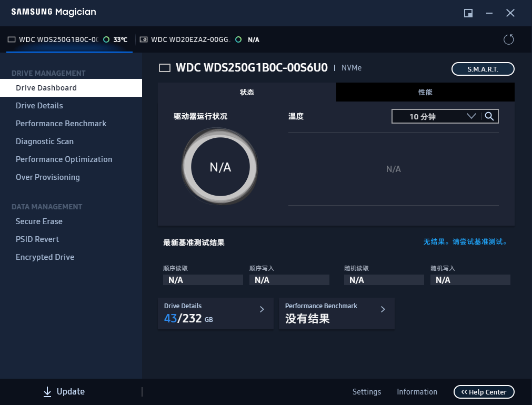This screenshot has height=405, width=532.
Task: Click the magnifier icon beside temperature range
Action: pos(489,117)
